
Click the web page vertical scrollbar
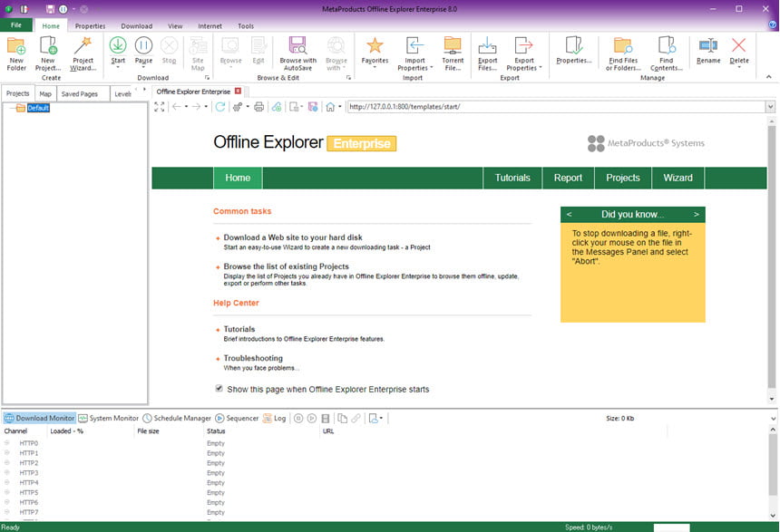772,258
